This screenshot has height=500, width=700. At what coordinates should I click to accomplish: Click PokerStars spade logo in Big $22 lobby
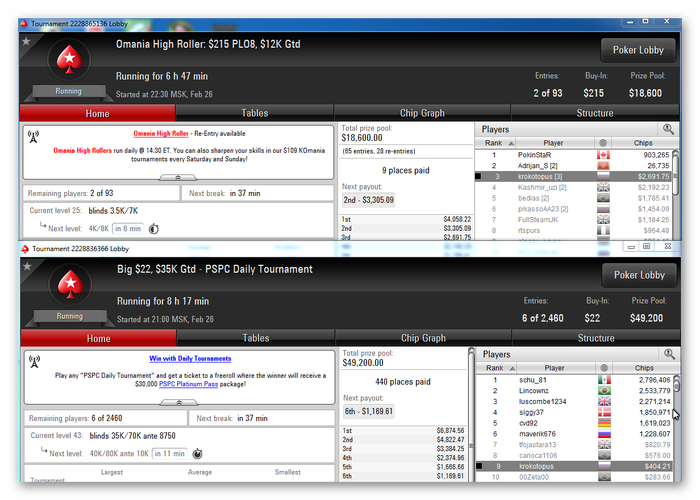(x=70, y=284)
